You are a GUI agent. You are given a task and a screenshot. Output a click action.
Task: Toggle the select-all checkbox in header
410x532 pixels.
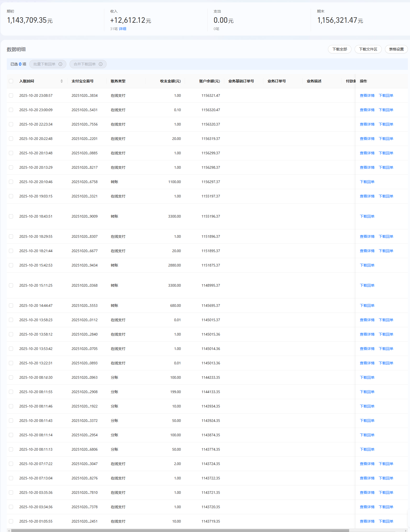pyautogui.click(x=11, y=81)
